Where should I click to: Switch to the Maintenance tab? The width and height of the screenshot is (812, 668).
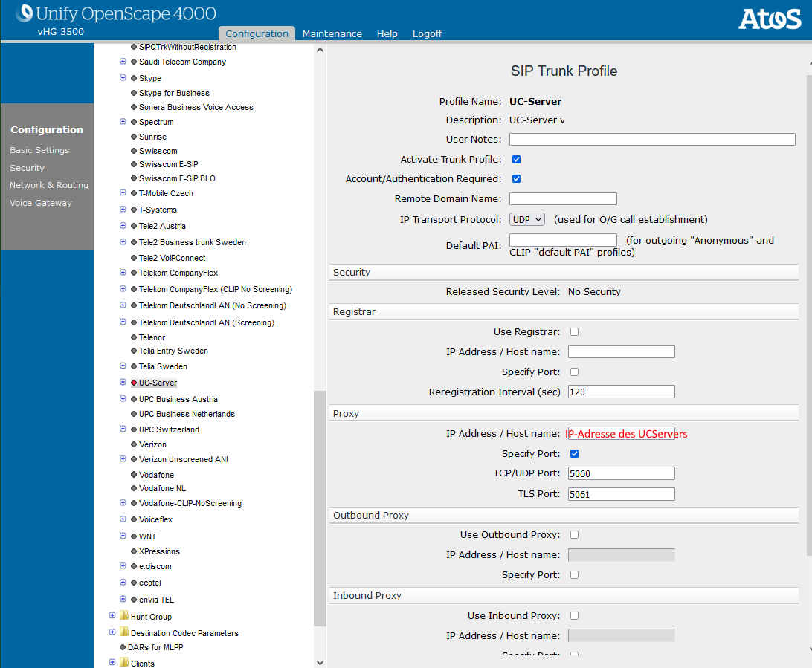[332, 33]
